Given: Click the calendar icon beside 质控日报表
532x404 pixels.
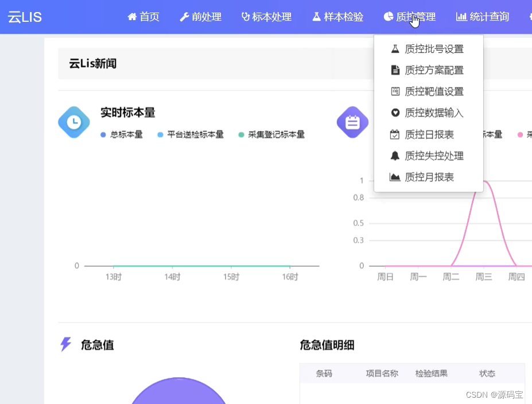Looking at the screenshot, I should [x=395, y=134].
